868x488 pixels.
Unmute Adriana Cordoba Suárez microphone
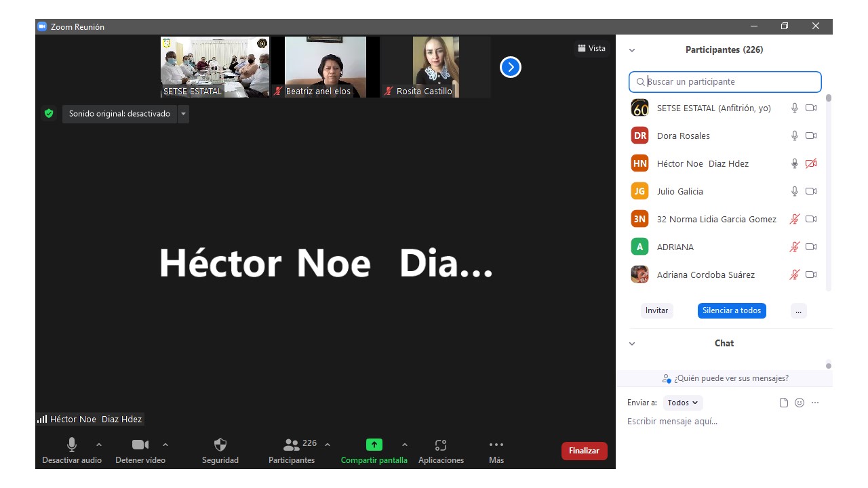click(795, 274)
